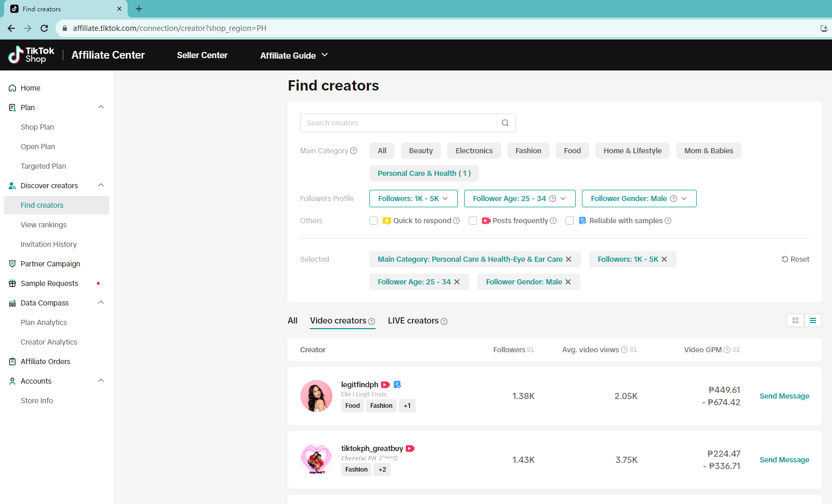Open Store Info in sidebar

point(37,401)
